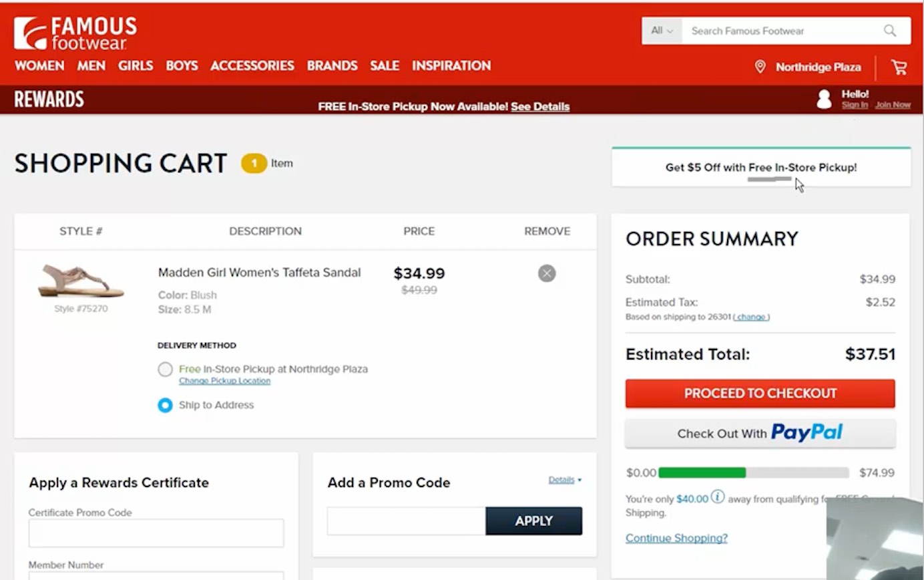Open the shopping cart icon

coord(899,67)
